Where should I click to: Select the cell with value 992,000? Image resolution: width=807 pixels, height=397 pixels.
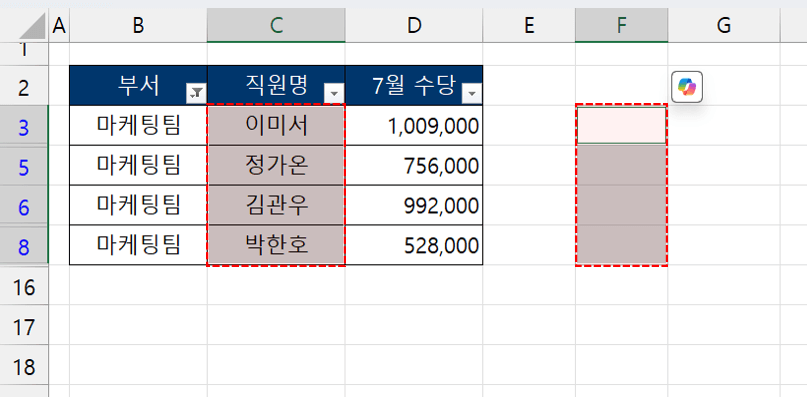coord(414,205)
